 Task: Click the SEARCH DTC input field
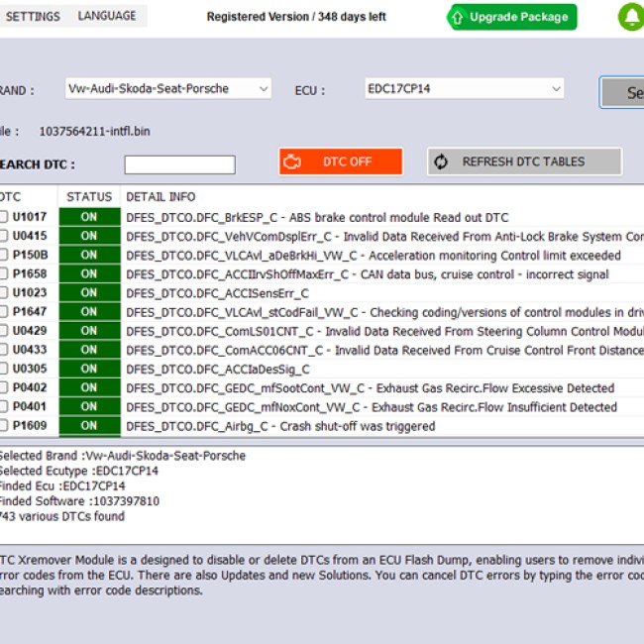point(180,164)
